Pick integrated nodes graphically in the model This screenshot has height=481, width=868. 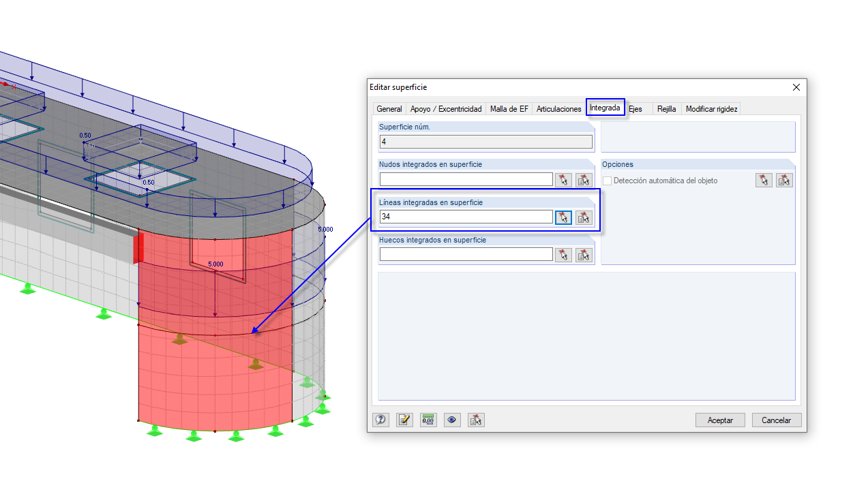tap(563, 180)
